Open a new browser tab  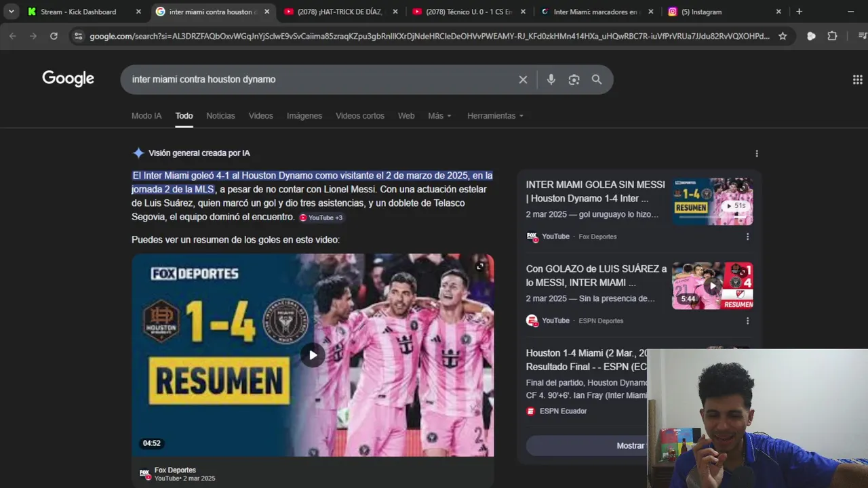[x=799, y=12]
